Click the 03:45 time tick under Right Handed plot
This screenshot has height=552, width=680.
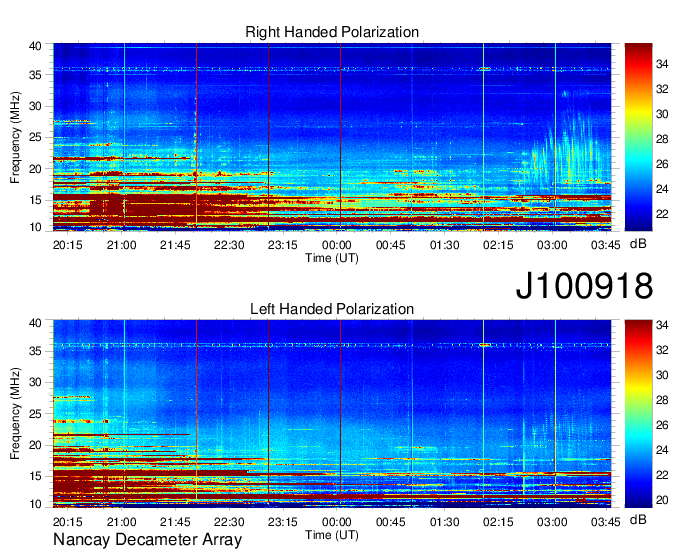(x=605, y=245)
